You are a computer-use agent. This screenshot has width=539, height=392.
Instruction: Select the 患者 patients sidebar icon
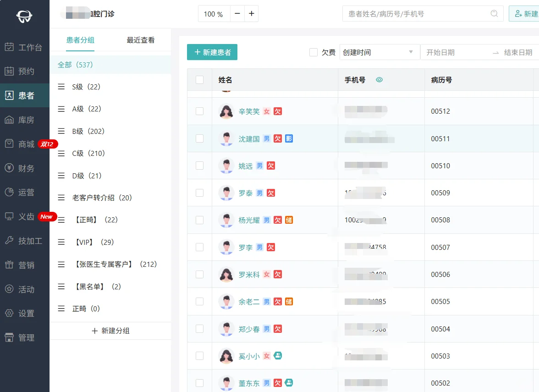click(9, 95)
